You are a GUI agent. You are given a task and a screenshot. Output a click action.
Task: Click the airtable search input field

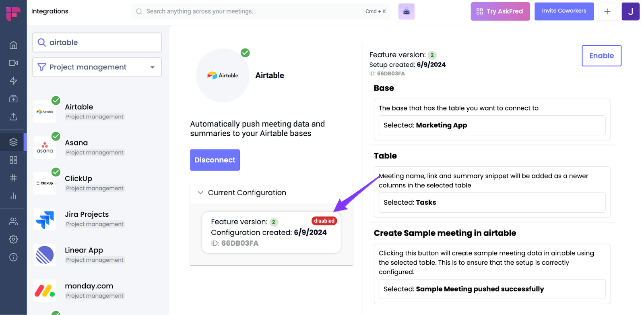point(97,42)
